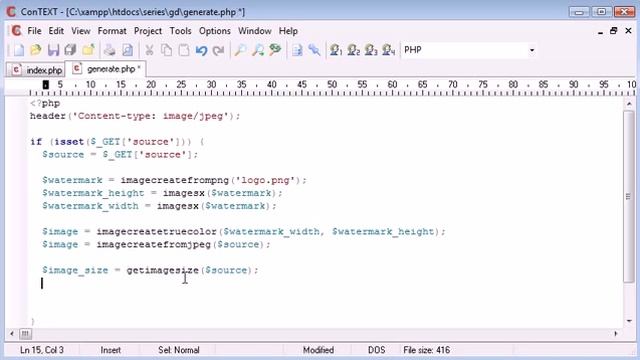Screen dimensions: 640x360
Task: Click the '<?php' opening tag
Action: [45, 104]
